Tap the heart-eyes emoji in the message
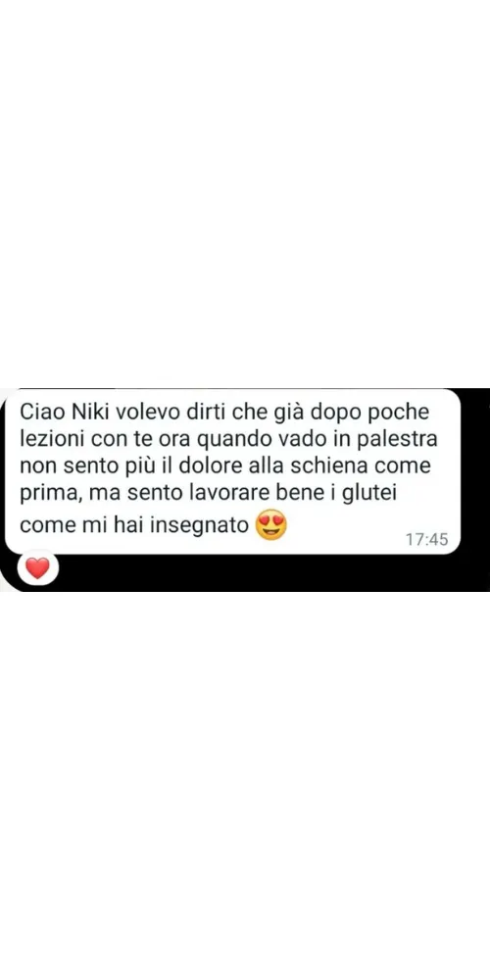 (x=271, y=525)
